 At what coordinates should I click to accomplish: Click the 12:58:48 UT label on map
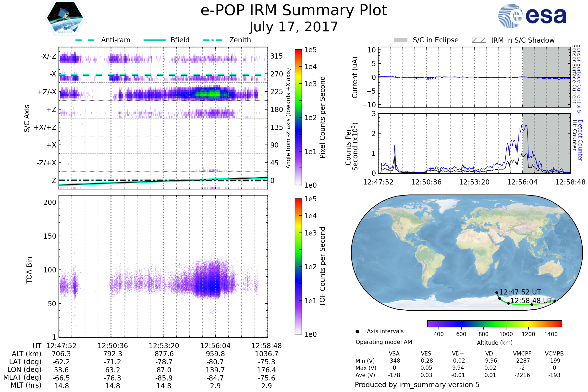(531, 301)
